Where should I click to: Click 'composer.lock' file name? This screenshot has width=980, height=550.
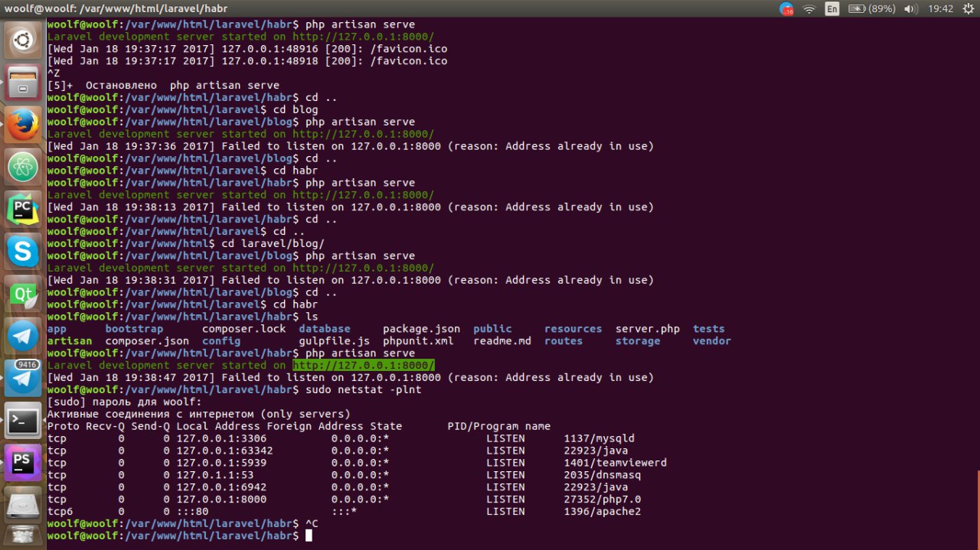[x=244, y=328]
